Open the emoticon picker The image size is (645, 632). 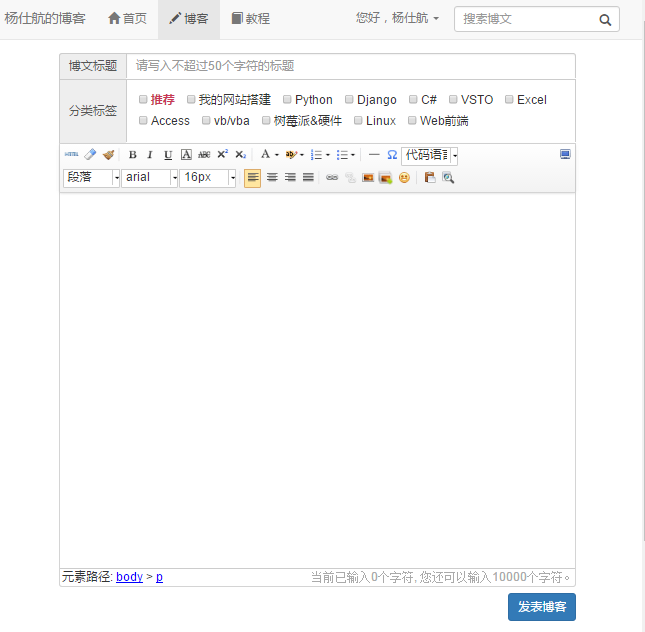click(404, 178)
